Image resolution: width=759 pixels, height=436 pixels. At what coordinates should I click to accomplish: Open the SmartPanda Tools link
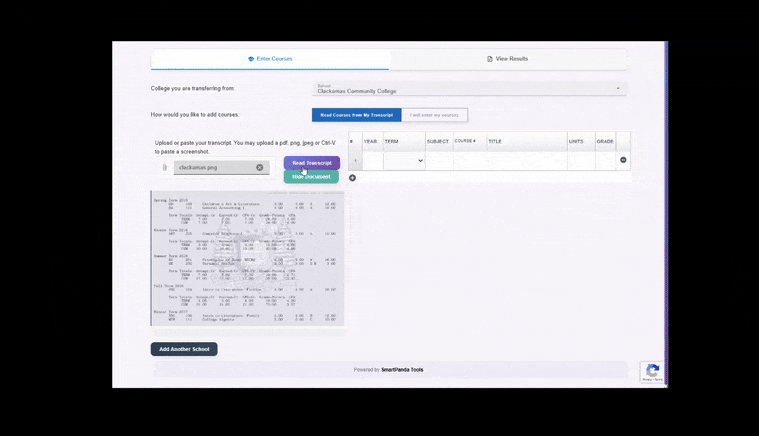tap(402, 370)
